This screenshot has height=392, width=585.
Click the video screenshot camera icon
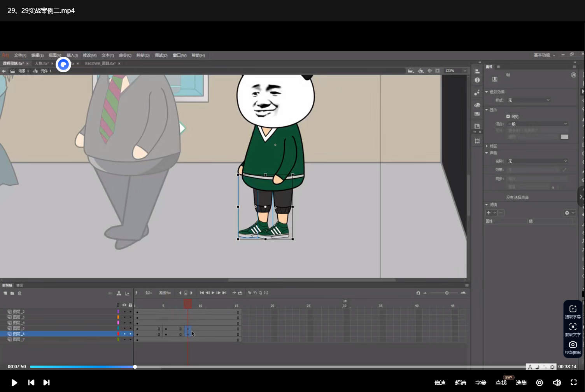pos(573,345)
